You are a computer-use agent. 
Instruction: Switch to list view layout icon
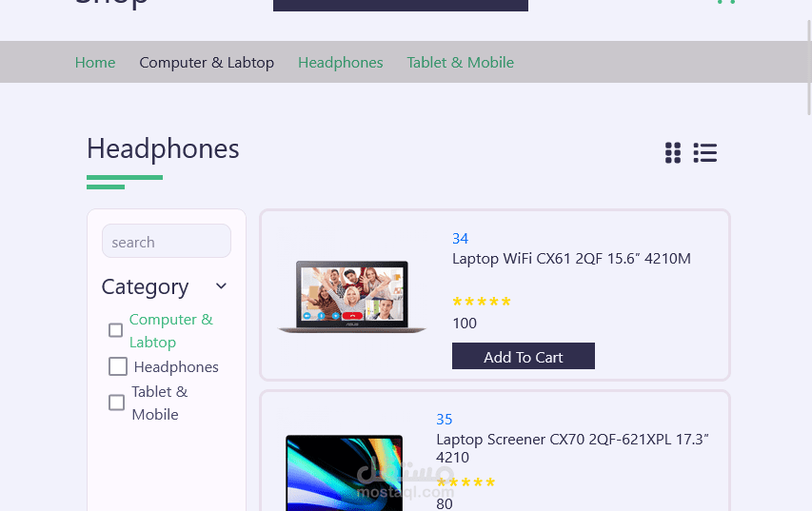pyautogui.click(x=705, y=153)
